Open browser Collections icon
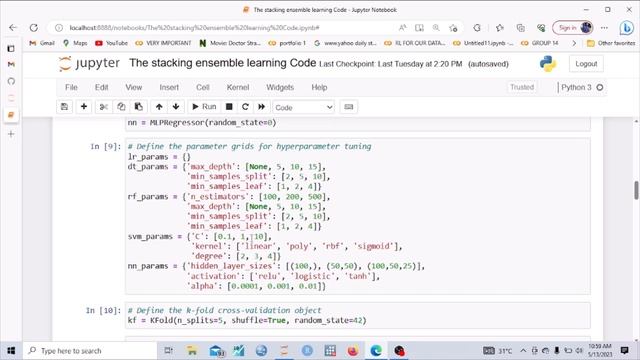The image size is (640, 360). point(520,28)
